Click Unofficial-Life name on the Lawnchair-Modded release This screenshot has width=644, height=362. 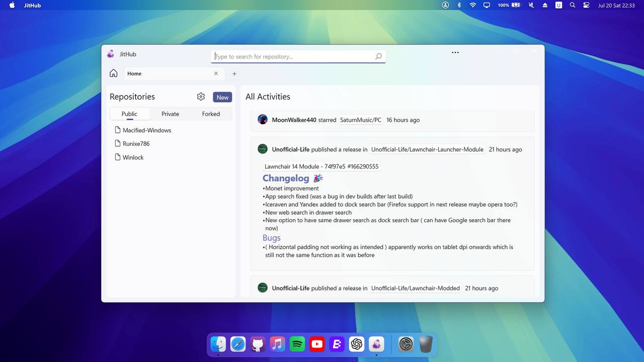tap(291, 288)
